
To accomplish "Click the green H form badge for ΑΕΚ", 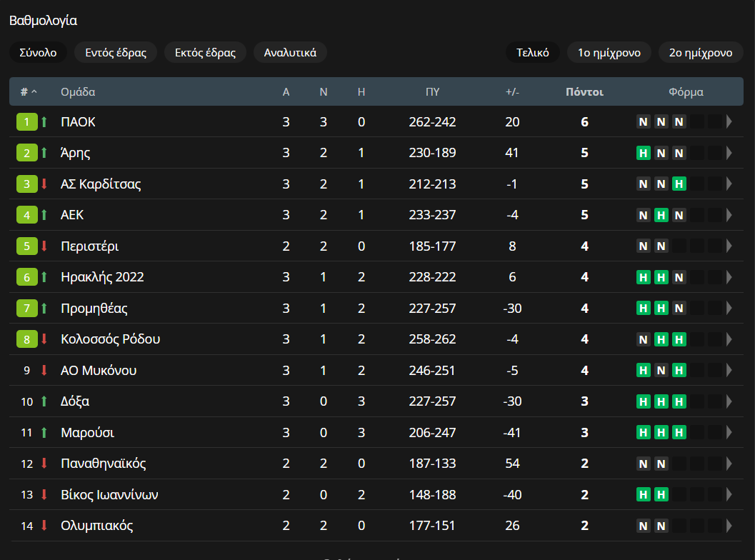I will point(661,215).
